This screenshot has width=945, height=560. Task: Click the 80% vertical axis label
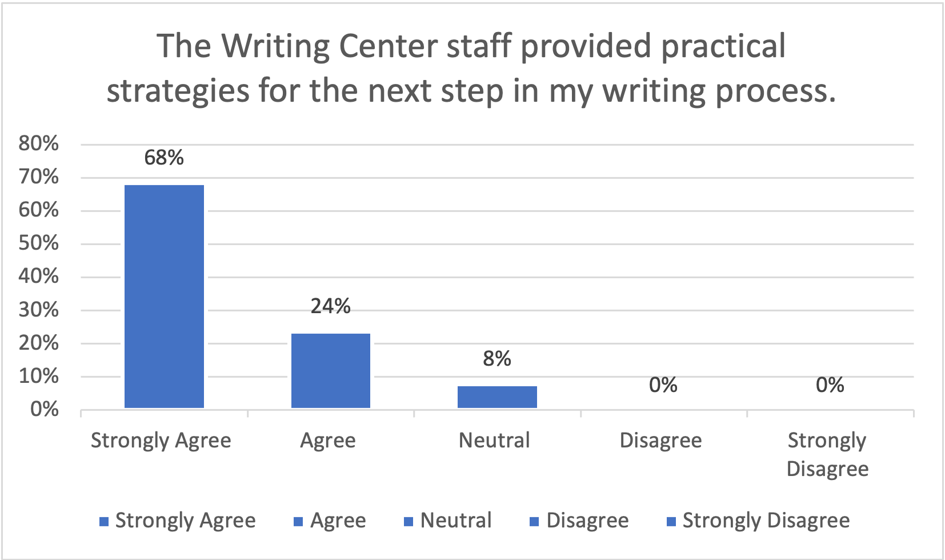tap(38, 143)
